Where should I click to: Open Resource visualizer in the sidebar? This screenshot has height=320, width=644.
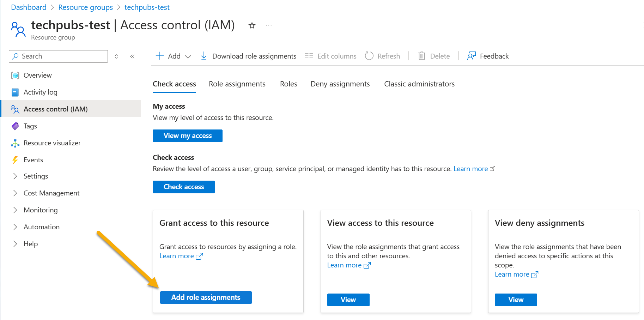[52, 143]
